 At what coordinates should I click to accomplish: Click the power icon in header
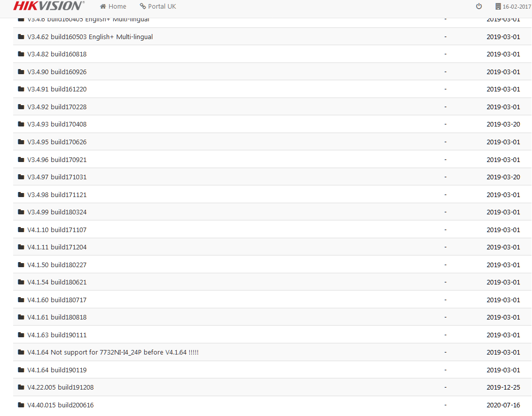[x=479, y=7]
